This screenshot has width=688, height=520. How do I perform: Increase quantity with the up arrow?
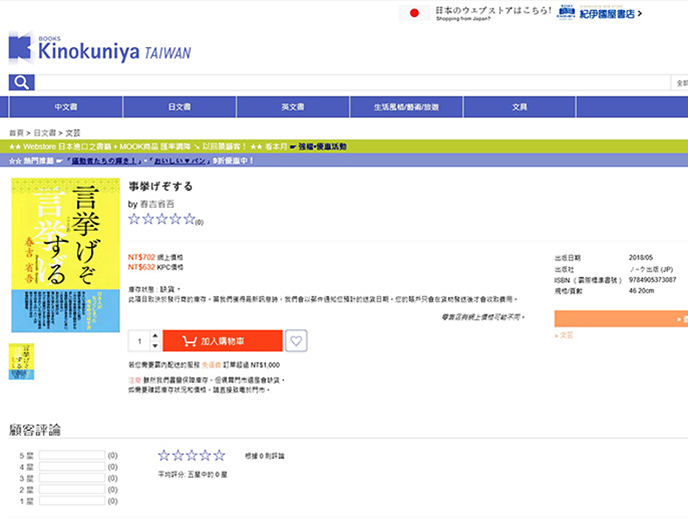[x=155, y=336]
